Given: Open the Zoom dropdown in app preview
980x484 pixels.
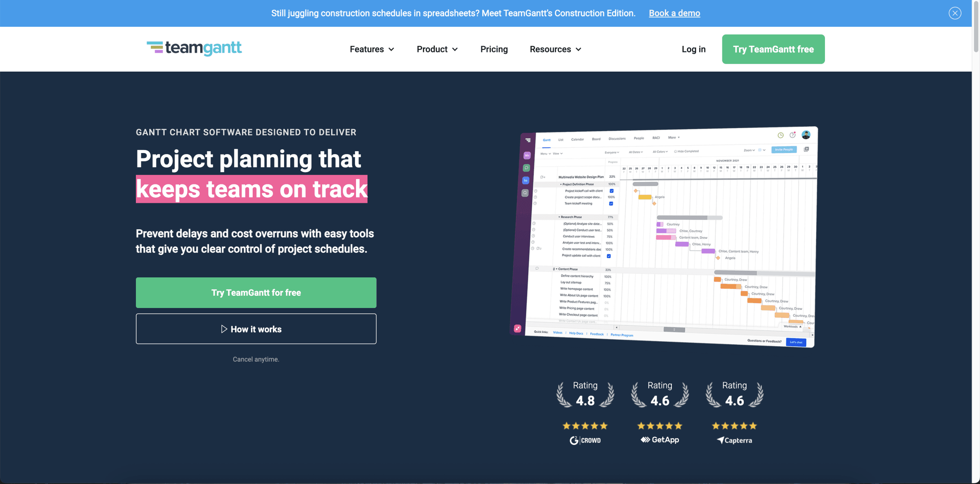Looking at the screenshot, I should (749, 150).
